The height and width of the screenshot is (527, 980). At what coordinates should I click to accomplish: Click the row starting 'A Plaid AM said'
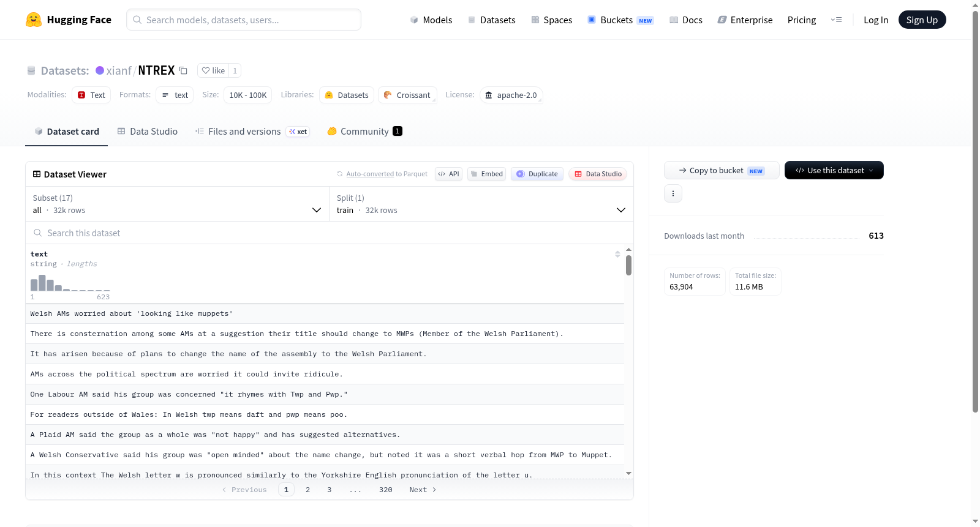coord(325,435)
